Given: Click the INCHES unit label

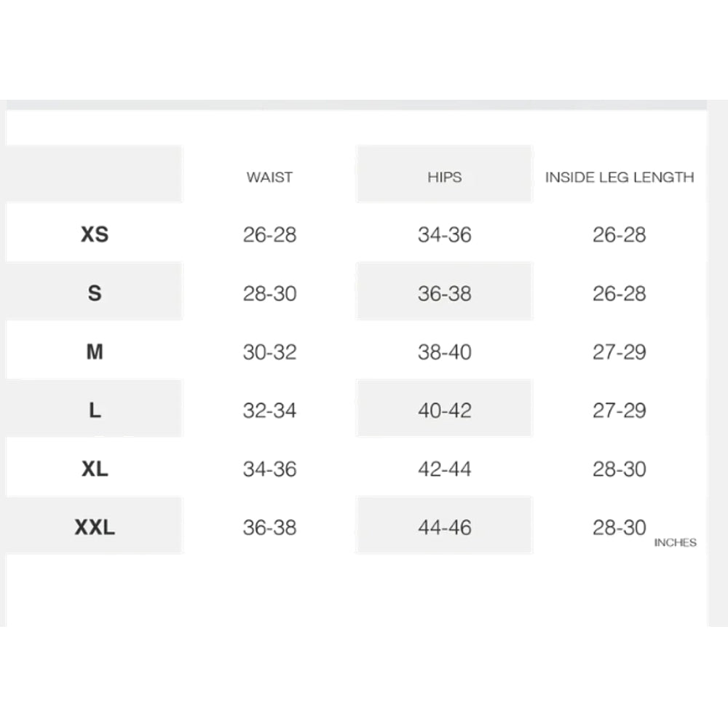Looking at the screenshot, I should [675, 542].
